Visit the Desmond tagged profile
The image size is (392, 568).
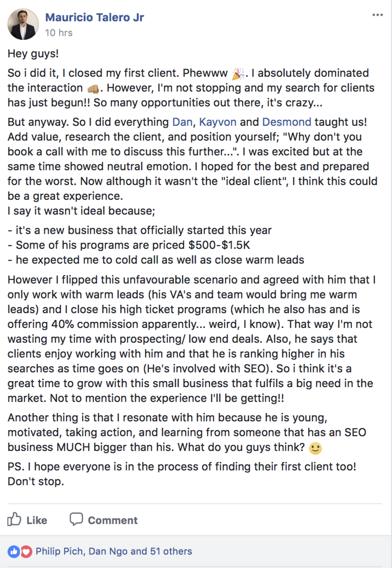coord(287,122)
